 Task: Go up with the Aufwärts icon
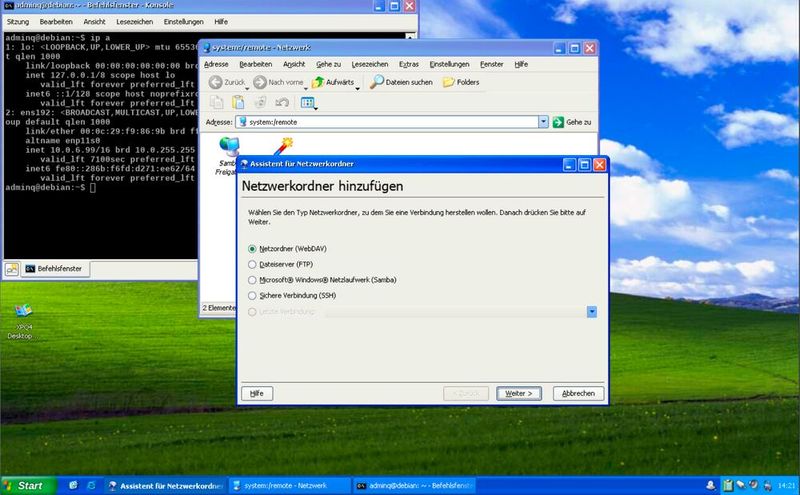point(318,82)
